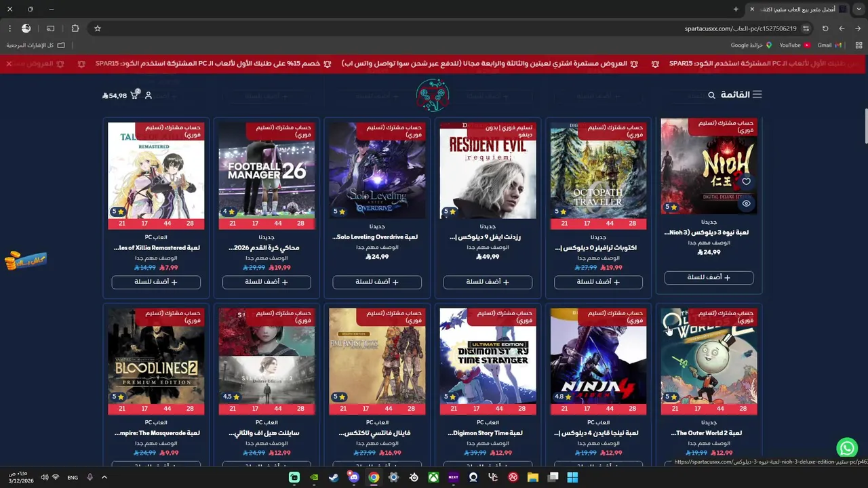Open the Chrome three-dot menu
The width and height of the screenshot is (868, 488).
pyautogui.click(x=9, y=28)
